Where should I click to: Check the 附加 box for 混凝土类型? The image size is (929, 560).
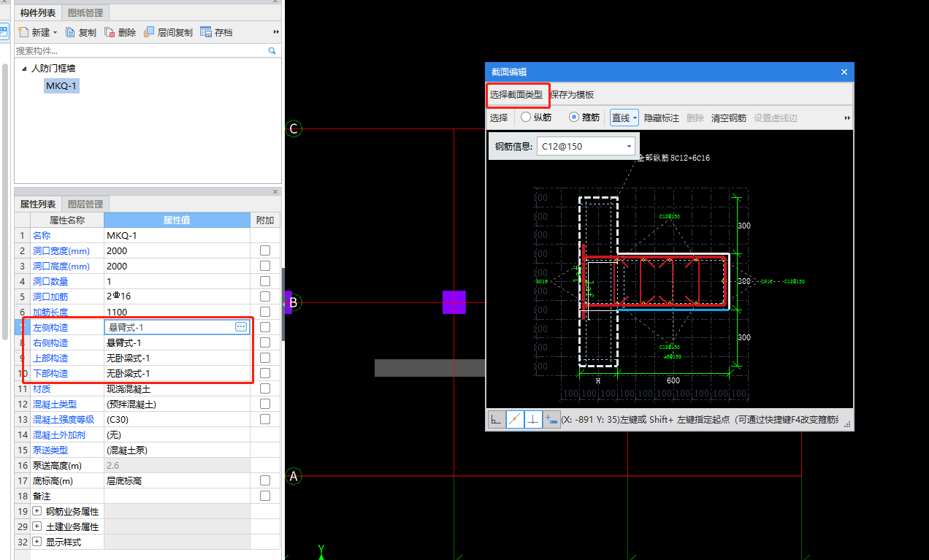pos(265,404)
